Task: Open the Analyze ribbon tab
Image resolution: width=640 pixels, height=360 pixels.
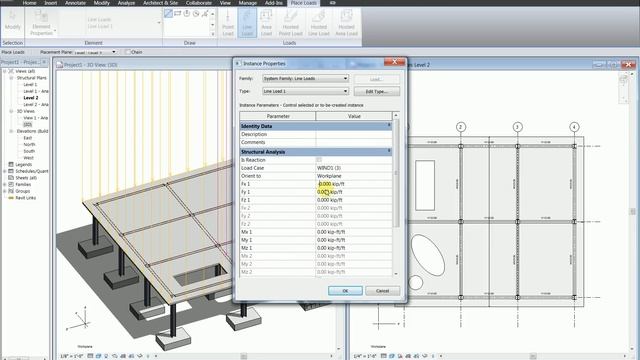Action: pyautogui.click(x=126, y=3)
